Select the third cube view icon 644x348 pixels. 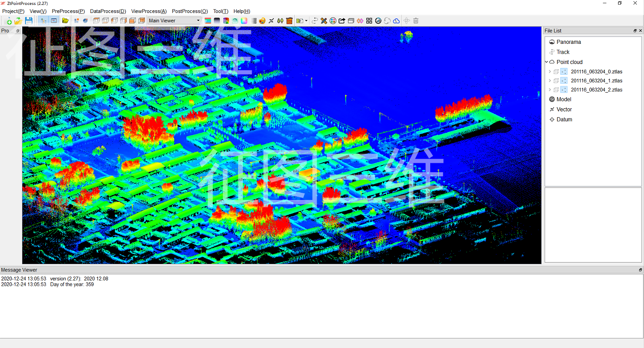(114, 21)
